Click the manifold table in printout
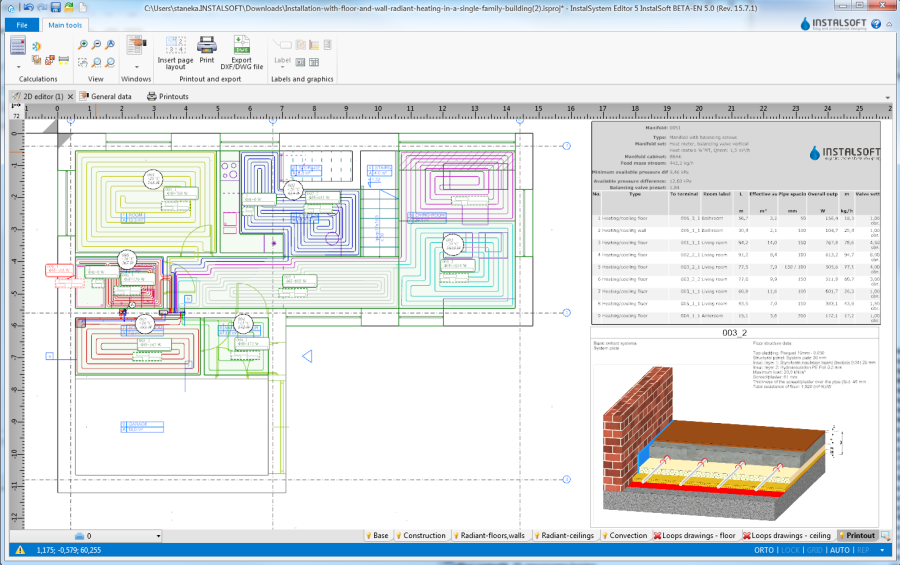 (x=735, y=223)
